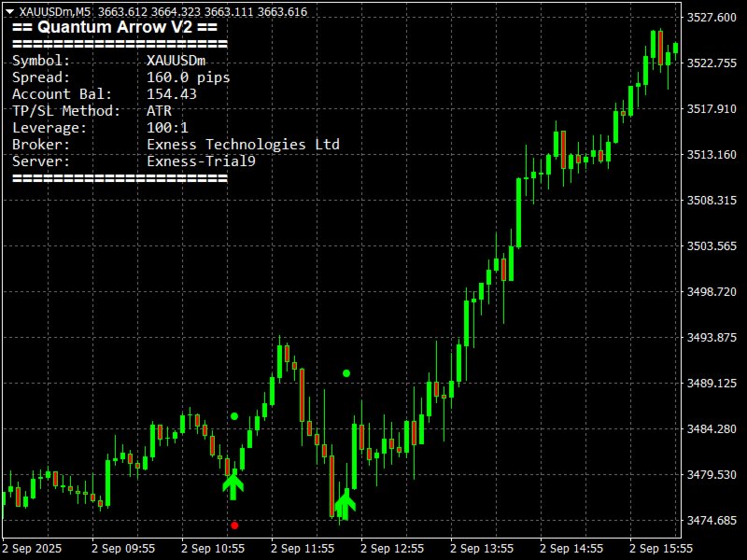Click the 3484.280 price scale label
747x560 pixels.
click(712, 429)
